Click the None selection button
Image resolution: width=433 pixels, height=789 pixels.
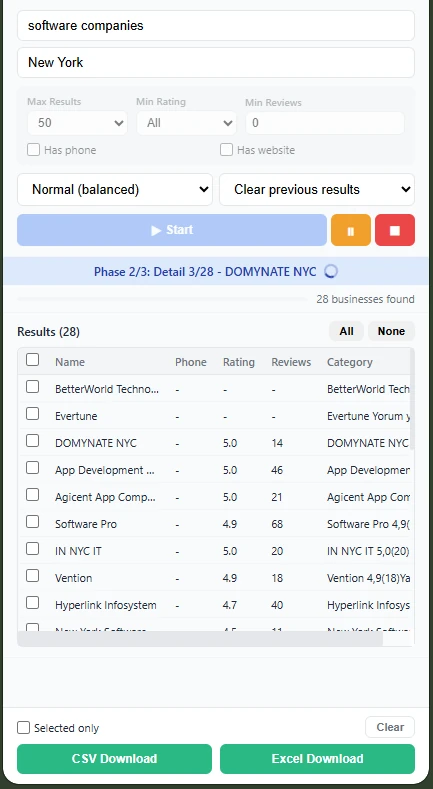click(391, 331)
